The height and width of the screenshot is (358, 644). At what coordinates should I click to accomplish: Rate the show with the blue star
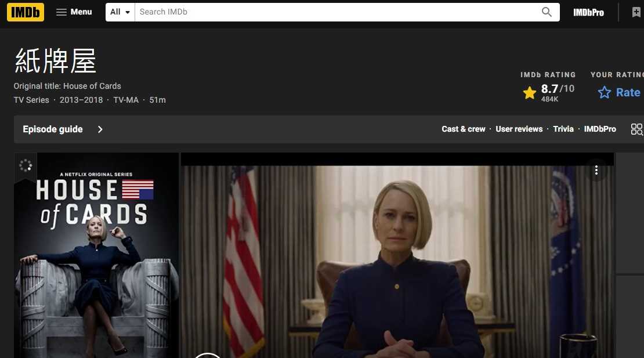pyautogui.click(x=605, y=93)
